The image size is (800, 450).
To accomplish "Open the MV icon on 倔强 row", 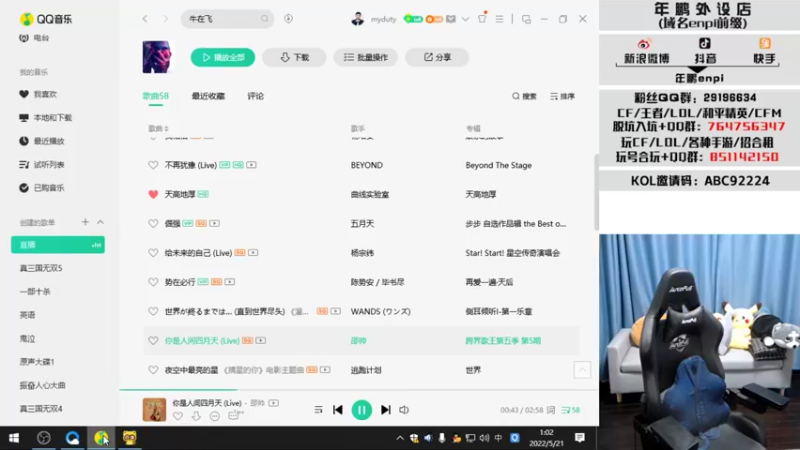I will [214, 223].
